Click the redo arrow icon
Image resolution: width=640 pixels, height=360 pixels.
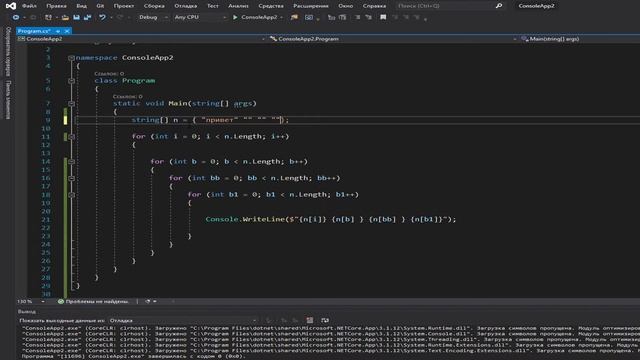coord(120,18)
